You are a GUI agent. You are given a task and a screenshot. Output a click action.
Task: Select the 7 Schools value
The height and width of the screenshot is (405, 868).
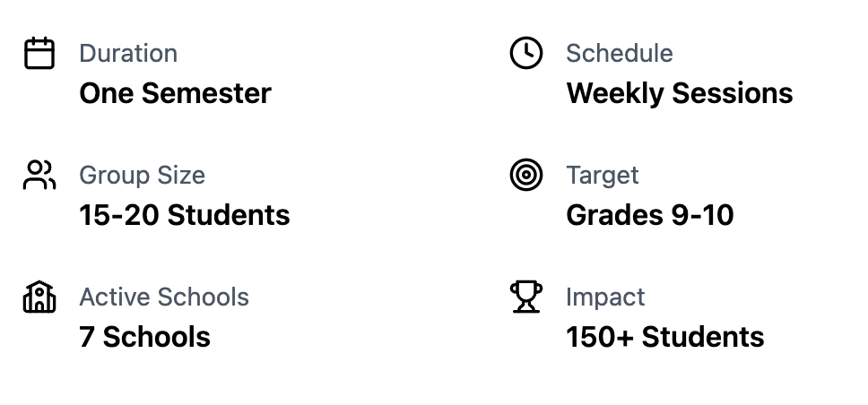[x=144, y=337]
